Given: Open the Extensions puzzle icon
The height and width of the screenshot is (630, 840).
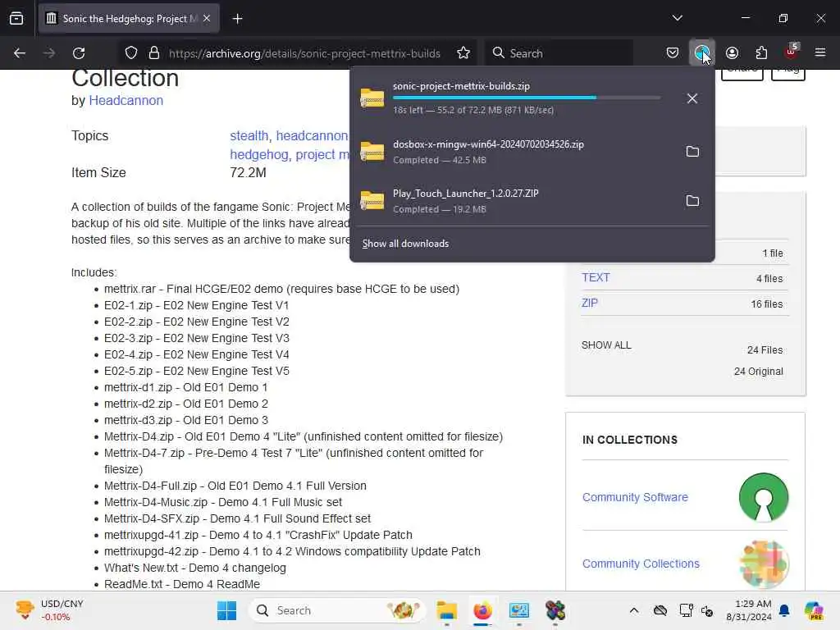Looking at the screenshot, I should pos(761,53).
